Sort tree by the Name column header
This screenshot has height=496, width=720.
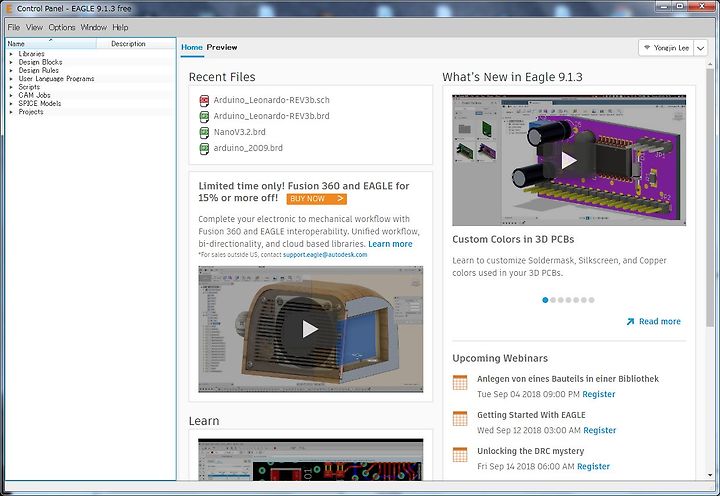(51, 44)
